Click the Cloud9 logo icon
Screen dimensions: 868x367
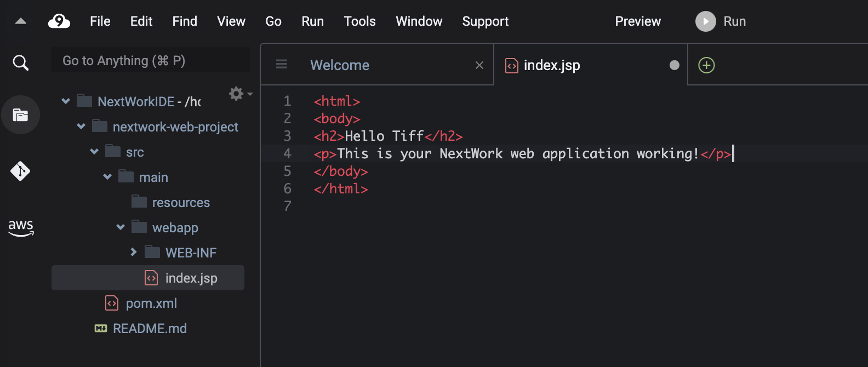pyautogui.click(x=59, y=21)
